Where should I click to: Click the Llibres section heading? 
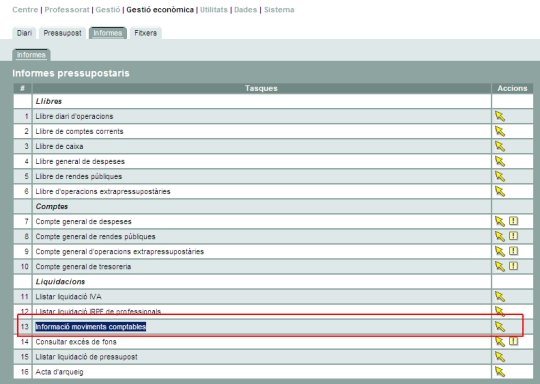coord(49,101)
